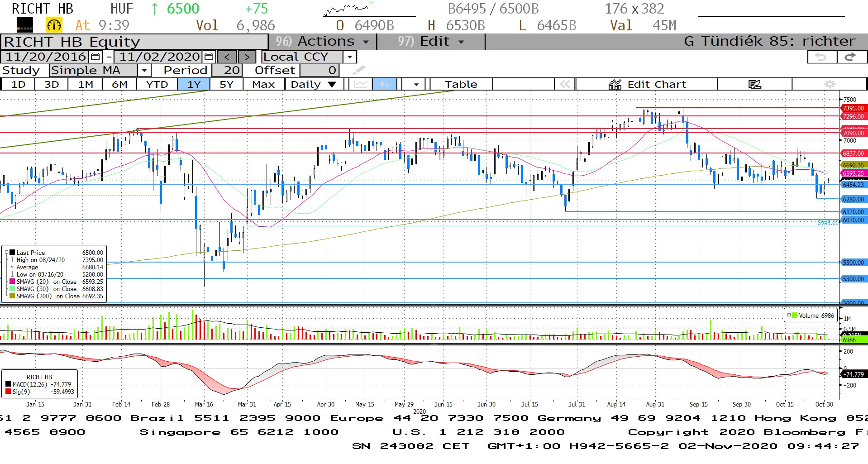868x464 pixels.
Task: Select the 1Y time range tab
Action: [194, 84]
